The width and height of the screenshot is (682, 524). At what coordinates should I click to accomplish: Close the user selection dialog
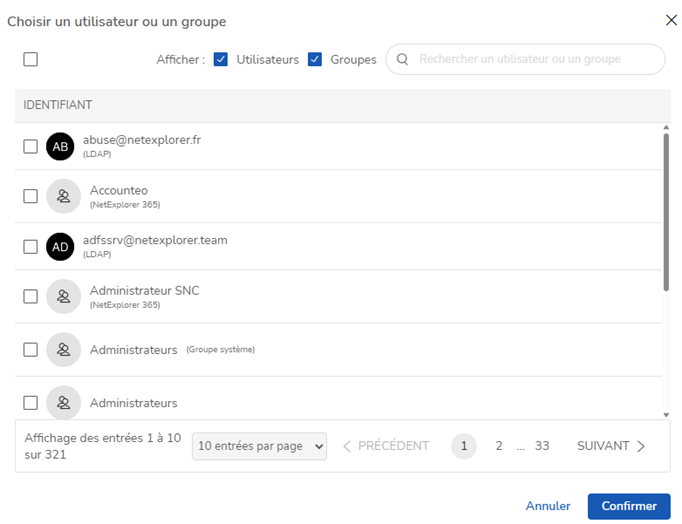[671, 20]
